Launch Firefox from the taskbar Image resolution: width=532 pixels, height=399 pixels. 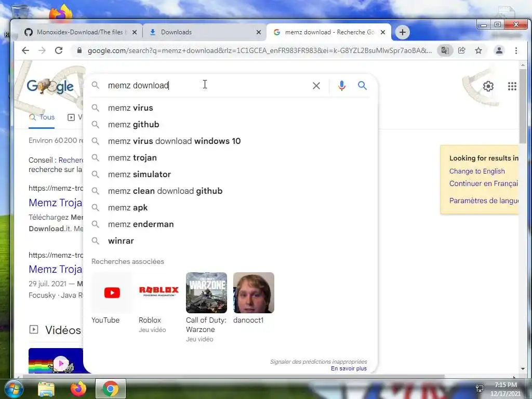(x=78, y=389)
